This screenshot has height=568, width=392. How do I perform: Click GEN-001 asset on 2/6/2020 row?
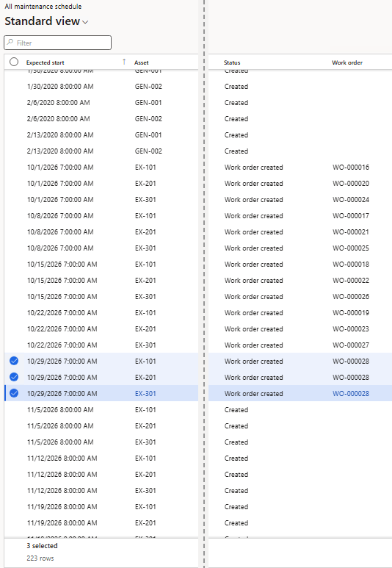(x=148, y=103)
